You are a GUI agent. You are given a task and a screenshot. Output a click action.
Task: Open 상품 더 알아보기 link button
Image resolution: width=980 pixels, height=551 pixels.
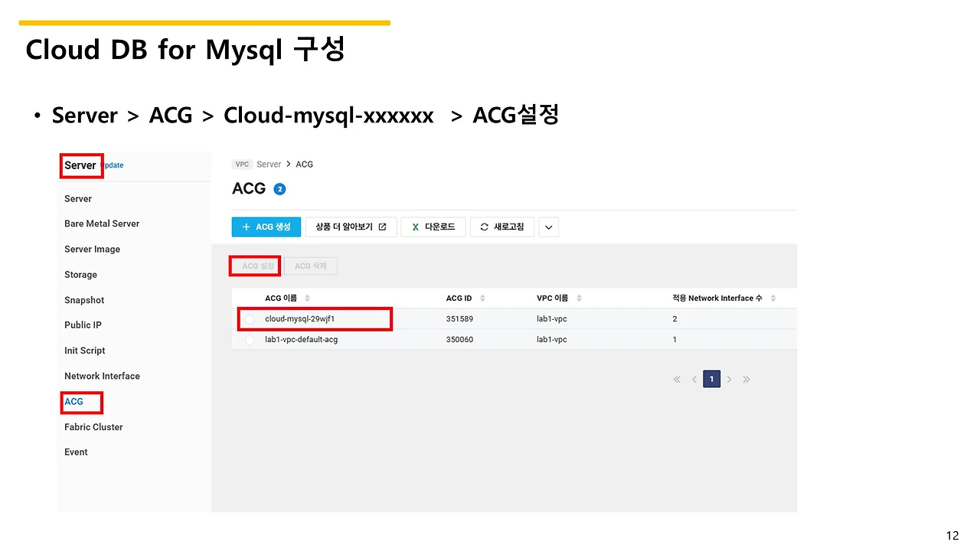pos(351,227)
